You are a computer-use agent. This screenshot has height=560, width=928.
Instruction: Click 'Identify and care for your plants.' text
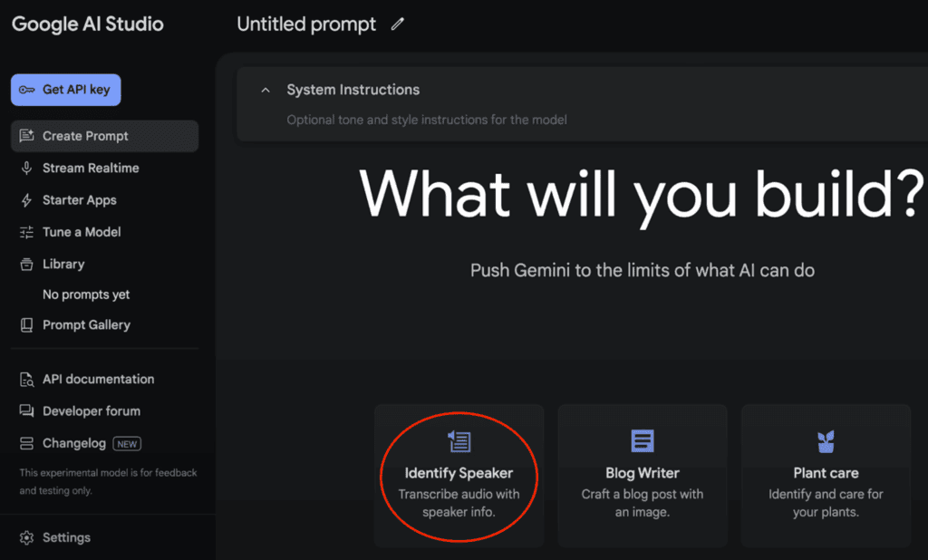click(x=826, y=503)
